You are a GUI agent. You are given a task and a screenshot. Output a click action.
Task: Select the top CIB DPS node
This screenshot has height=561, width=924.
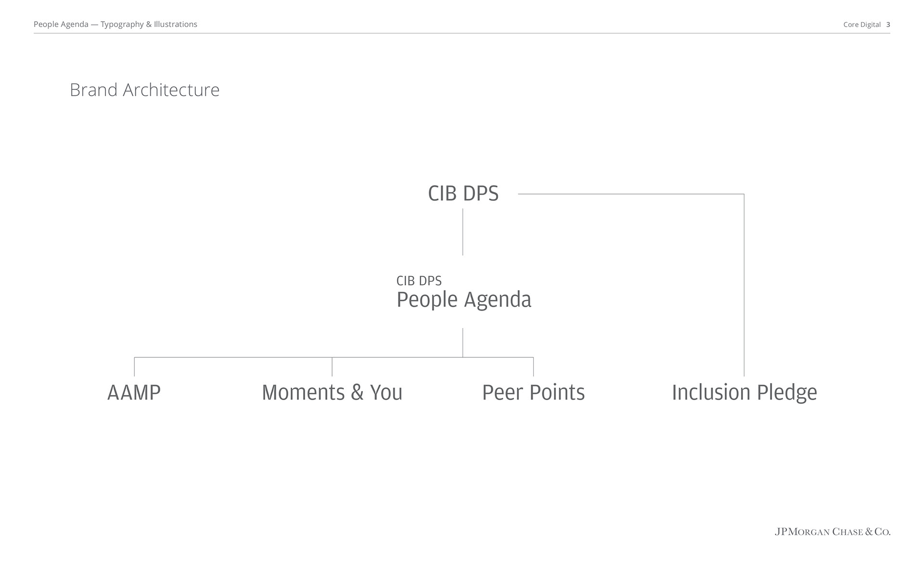tap(463, 194)
